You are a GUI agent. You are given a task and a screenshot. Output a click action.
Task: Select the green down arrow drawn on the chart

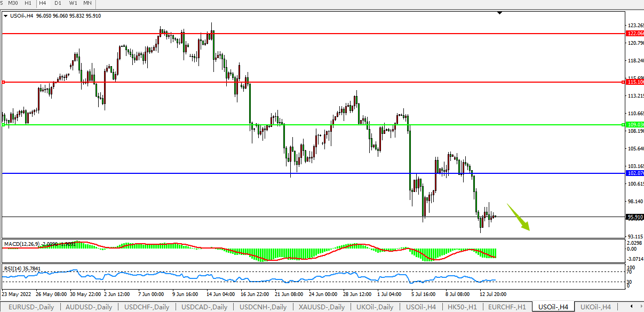tap(518, 218)
